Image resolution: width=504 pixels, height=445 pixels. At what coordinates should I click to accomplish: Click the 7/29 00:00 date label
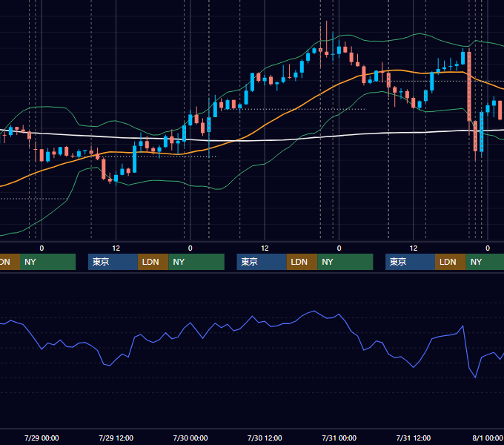tap(42, 438)
